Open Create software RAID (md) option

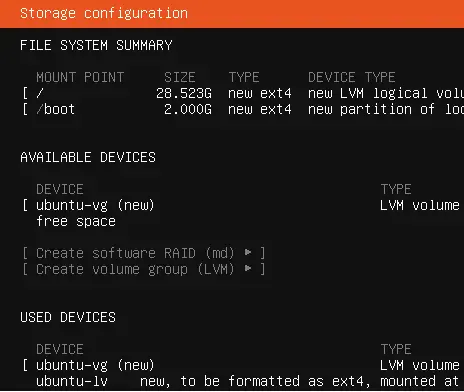[144, 253]
